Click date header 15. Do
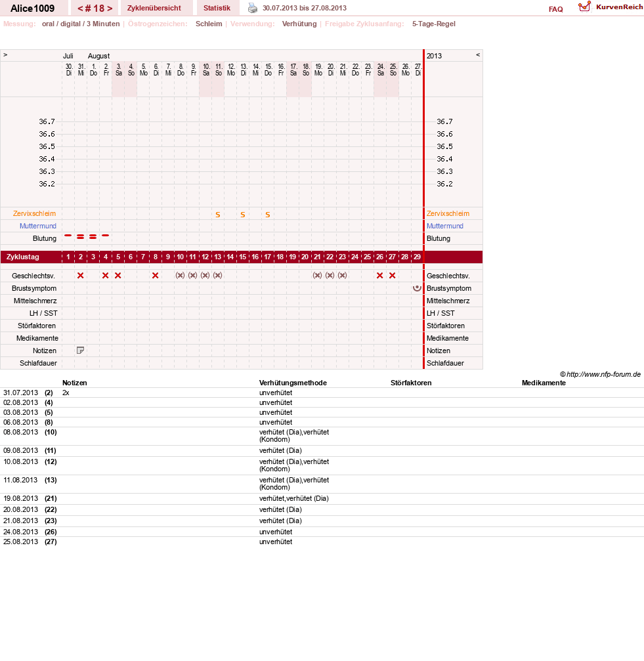Screen dimensions: 644x661 (268, 70)
